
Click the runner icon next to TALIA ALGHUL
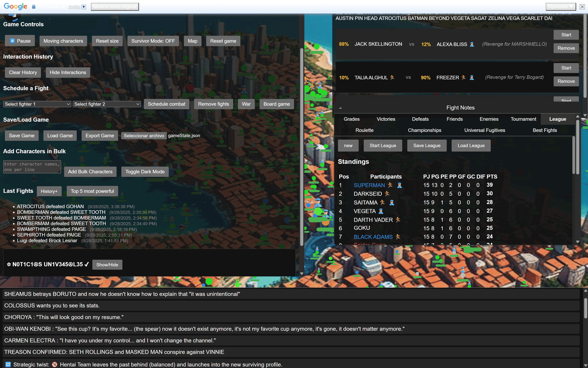(x=392, y=77)
